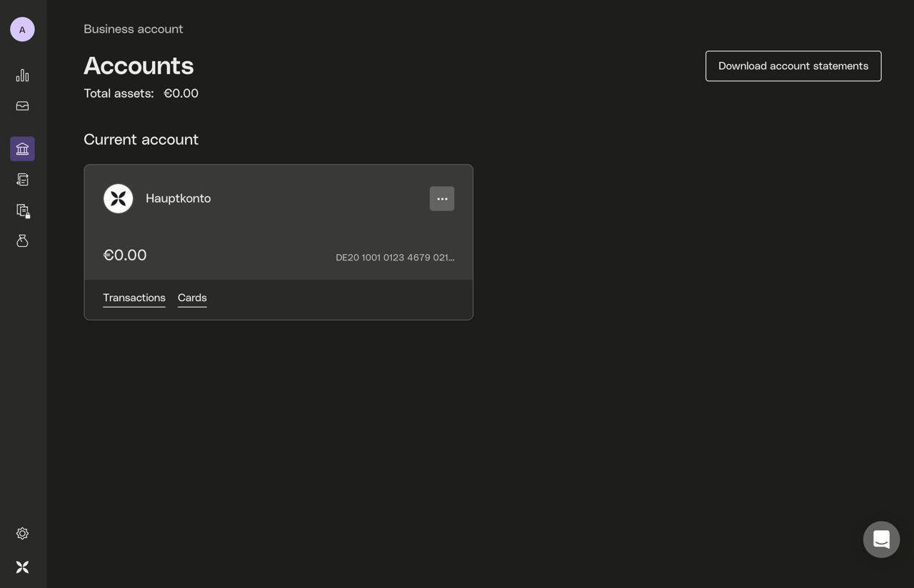Click the "Total assets:" label
914x588 pixels.
click(x=119, y=93)
